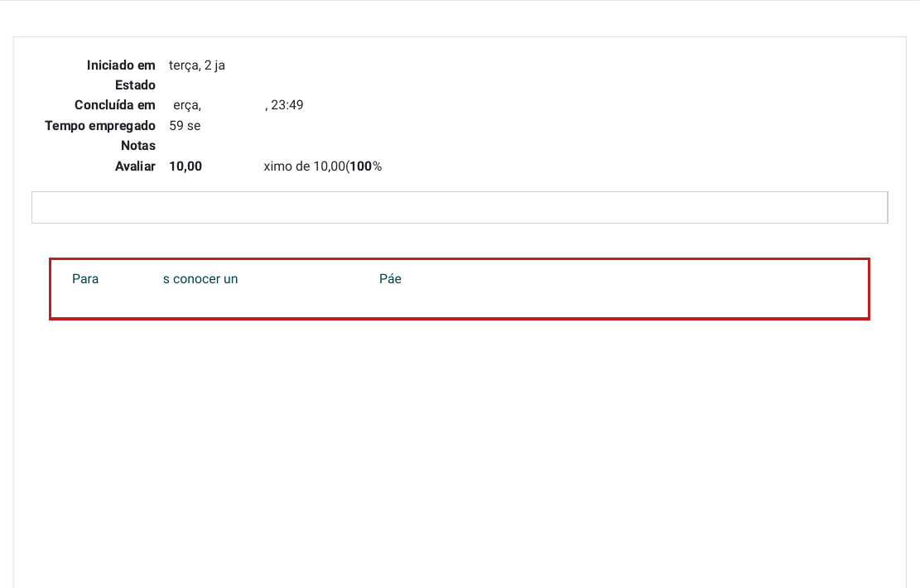Click the "Concluída em" label

115,105
